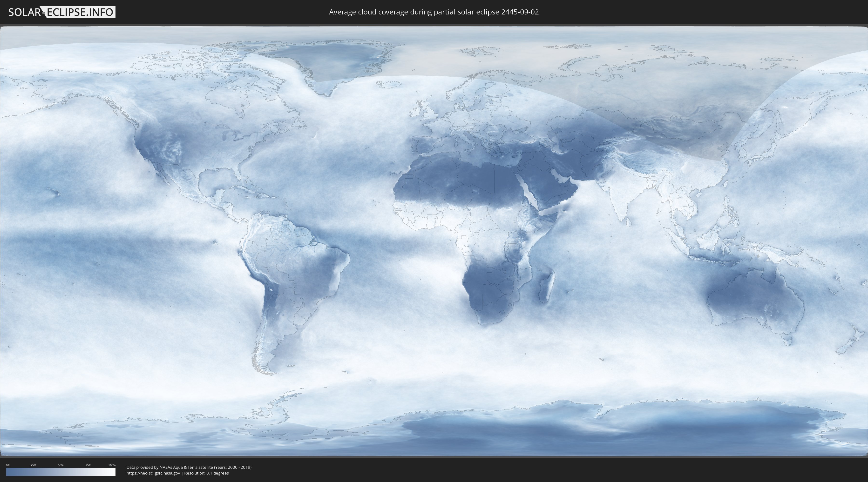Open the neo.sci.gsfc.nasa.gov link text
Viewport: 868px width, 482px height.
(x=153, y=473)
